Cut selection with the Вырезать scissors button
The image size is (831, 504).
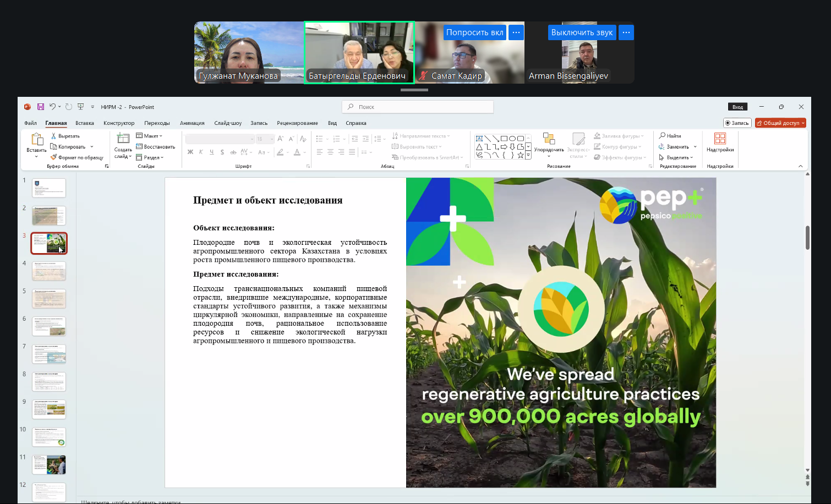pos(65,136)
